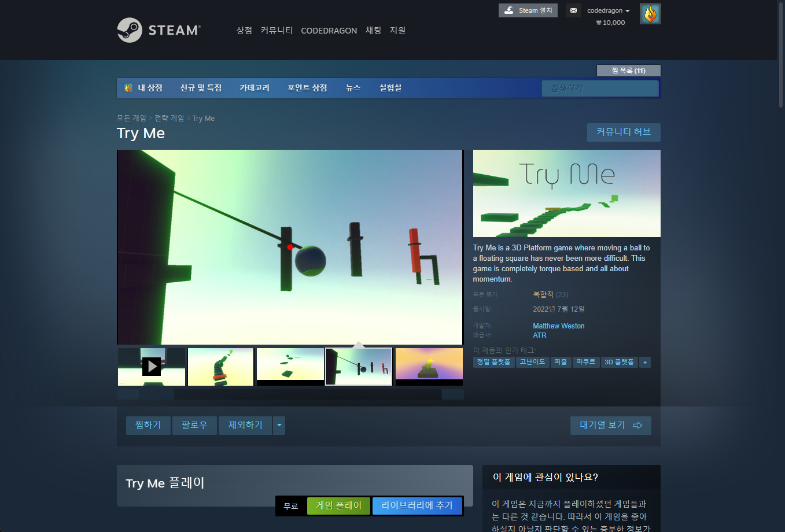
Task: Select the purple sky screenshot thumbnail
Action: (x=429, y=367)
